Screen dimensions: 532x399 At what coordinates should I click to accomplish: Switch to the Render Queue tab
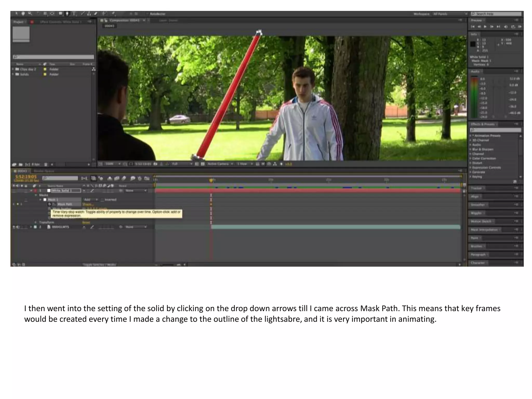pos(44,171)
